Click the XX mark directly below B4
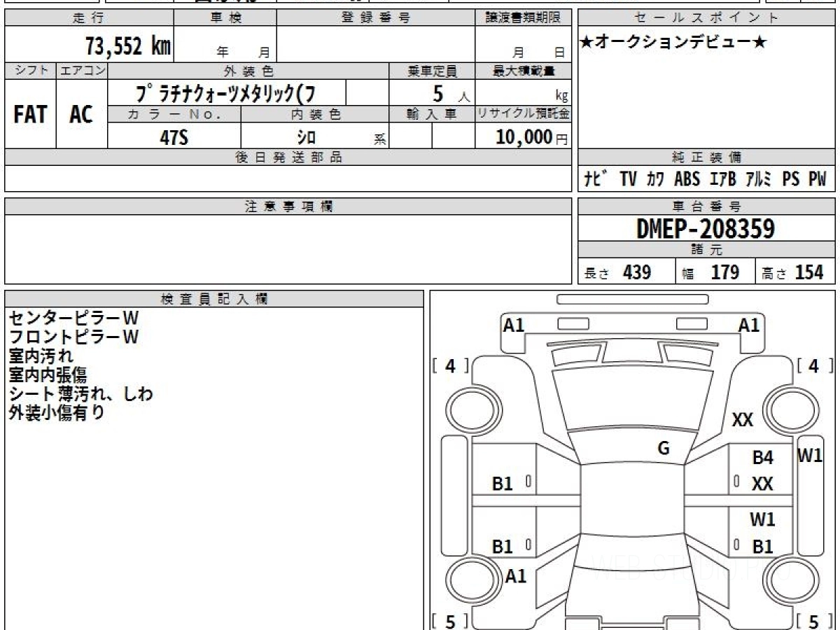Screen dimensions: 840x630 pyautogui.click(x=762, y=484)
